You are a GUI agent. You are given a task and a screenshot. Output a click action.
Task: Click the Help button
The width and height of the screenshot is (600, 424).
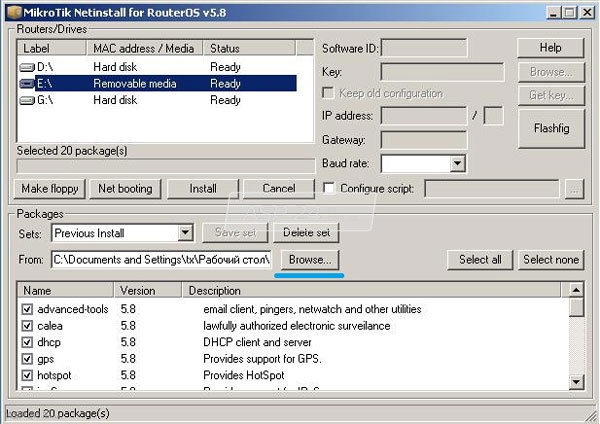click(x=551, y=48)
